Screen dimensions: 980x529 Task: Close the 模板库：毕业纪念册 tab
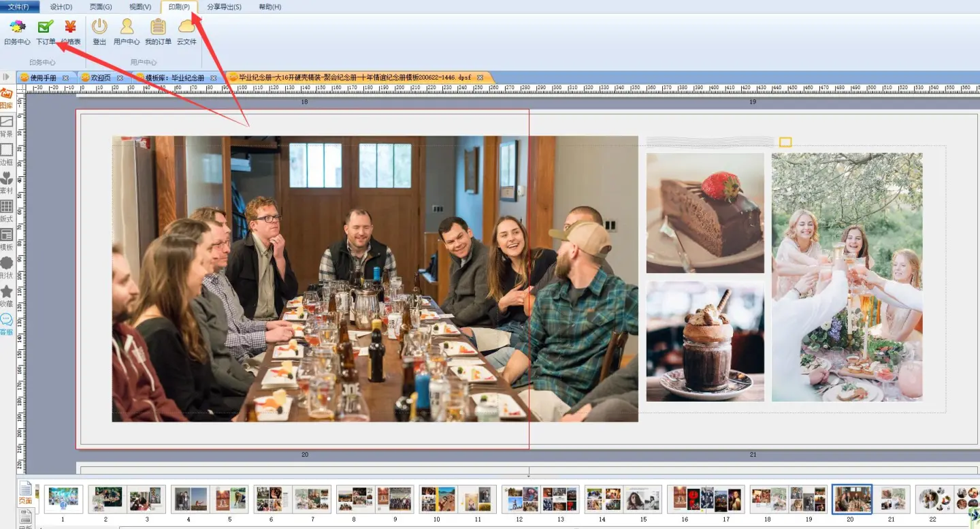[213, 78]
